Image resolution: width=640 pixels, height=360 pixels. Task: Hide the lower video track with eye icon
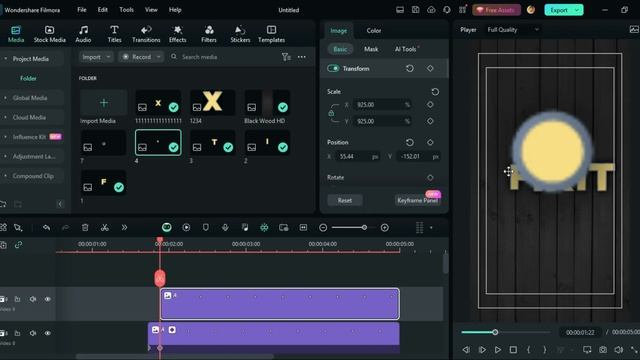48,333
